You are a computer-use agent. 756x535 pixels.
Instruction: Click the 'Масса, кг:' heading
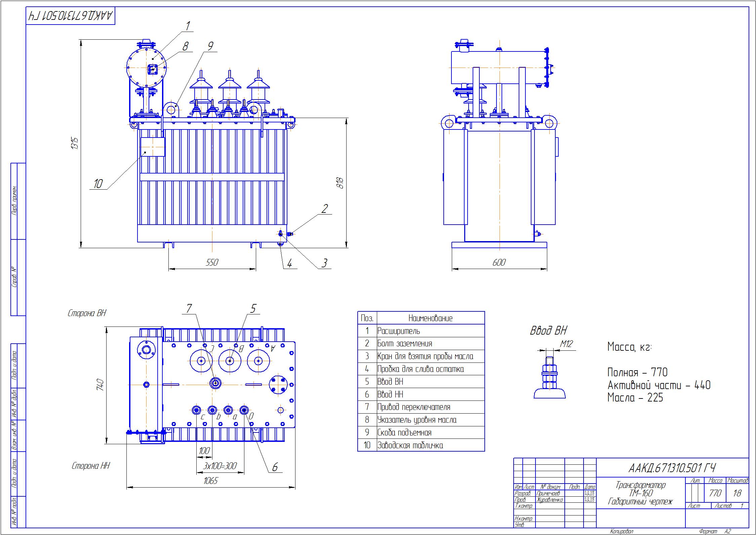(630, 347)
